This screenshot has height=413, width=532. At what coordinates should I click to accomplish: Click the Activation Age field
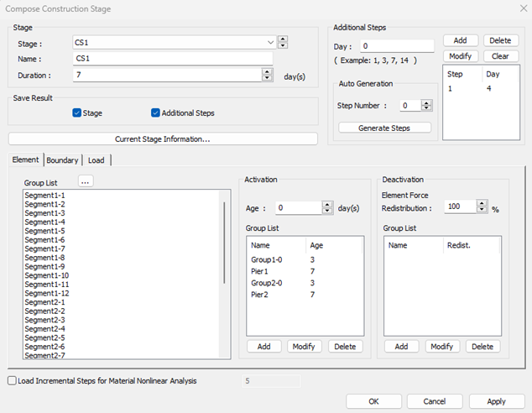point(299,207)
